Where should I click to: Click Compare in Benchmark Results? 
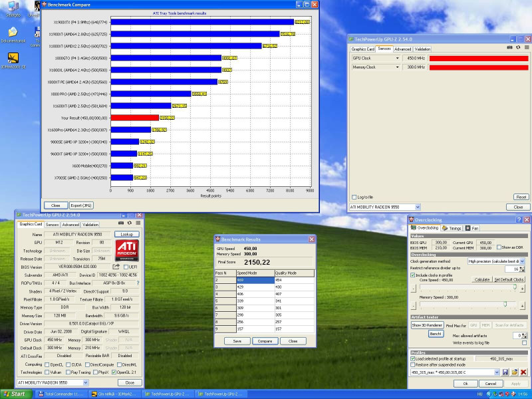[265, 341]
